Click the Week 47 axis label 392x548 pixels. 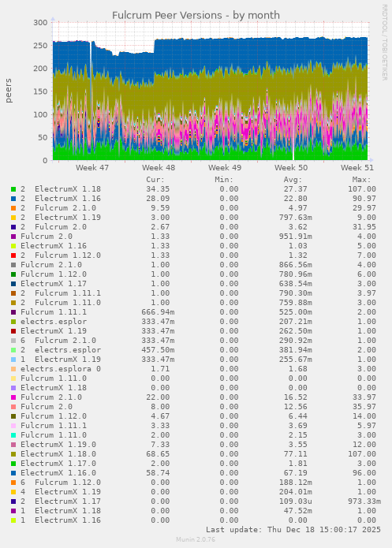pos(92,168)
